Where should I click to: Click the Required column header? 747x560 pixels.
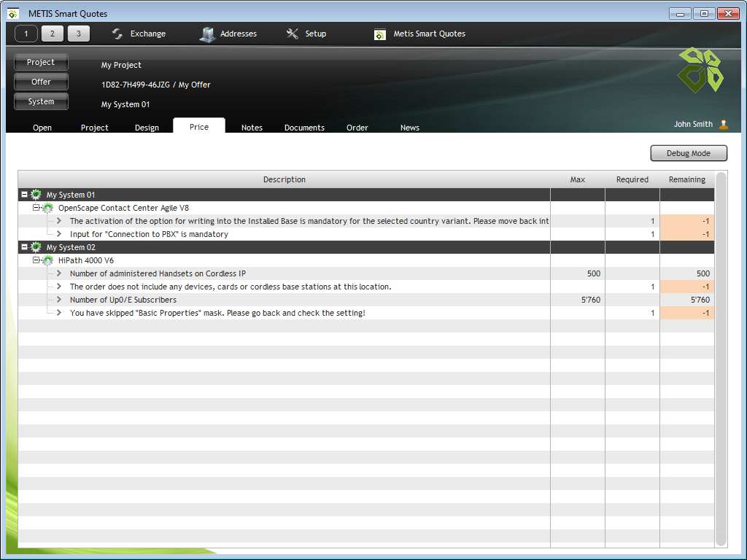pos(632,179)
